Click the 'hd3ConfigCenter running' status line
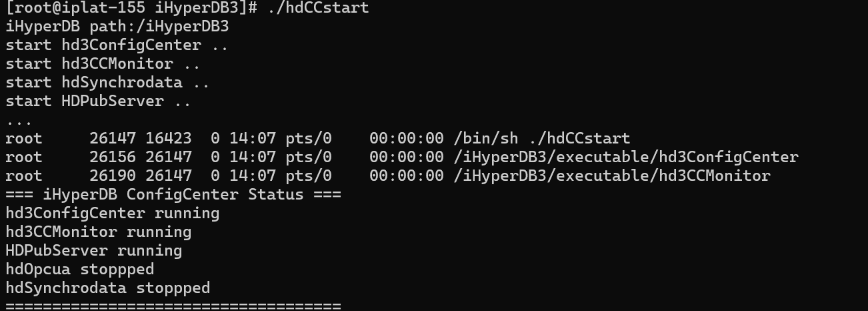The height and width of the screenshot is (311, 868). click(x=112, y=214)
